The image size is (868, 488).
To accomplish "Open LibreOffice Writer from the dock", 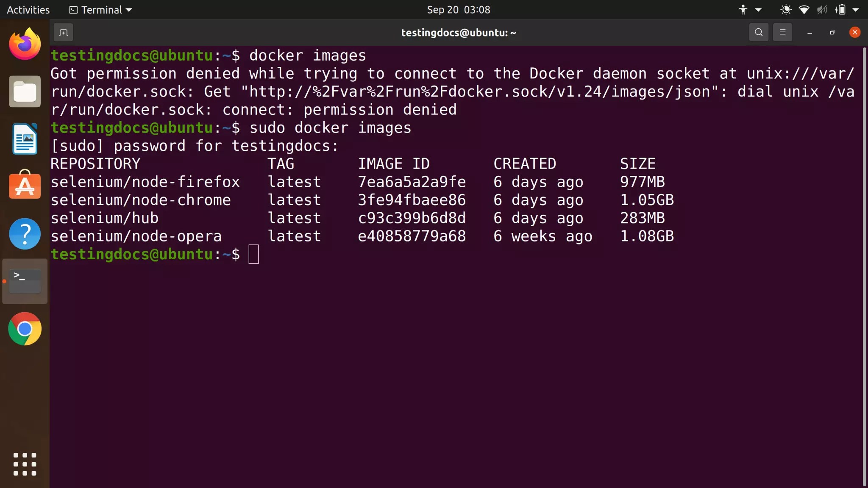I will 24,139.
